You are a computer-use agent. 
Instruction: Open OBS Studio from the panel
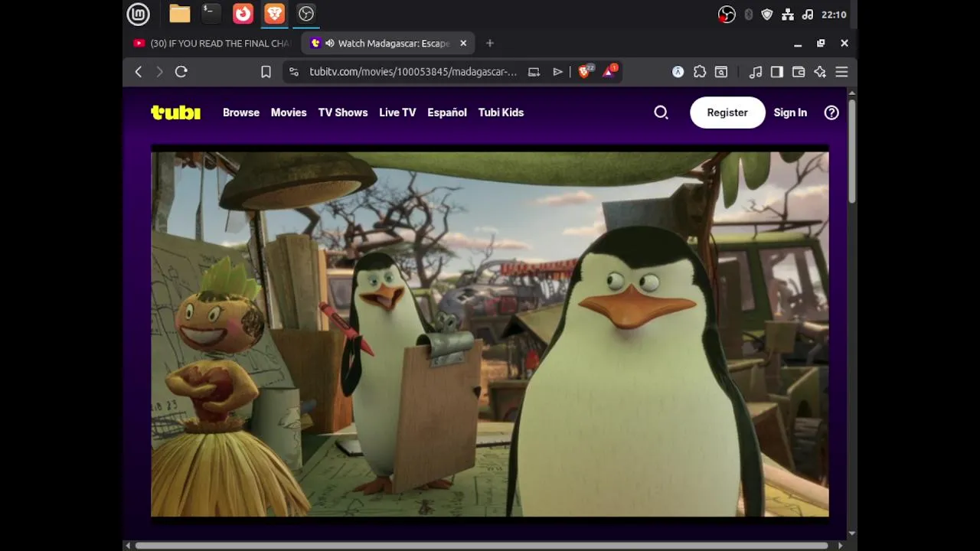306,14
